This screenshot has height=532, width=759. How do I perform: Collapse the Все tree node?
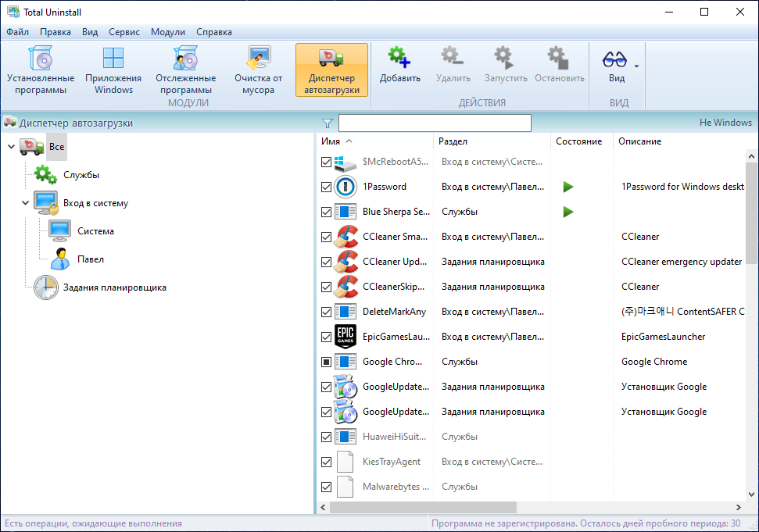coord(11,147)
